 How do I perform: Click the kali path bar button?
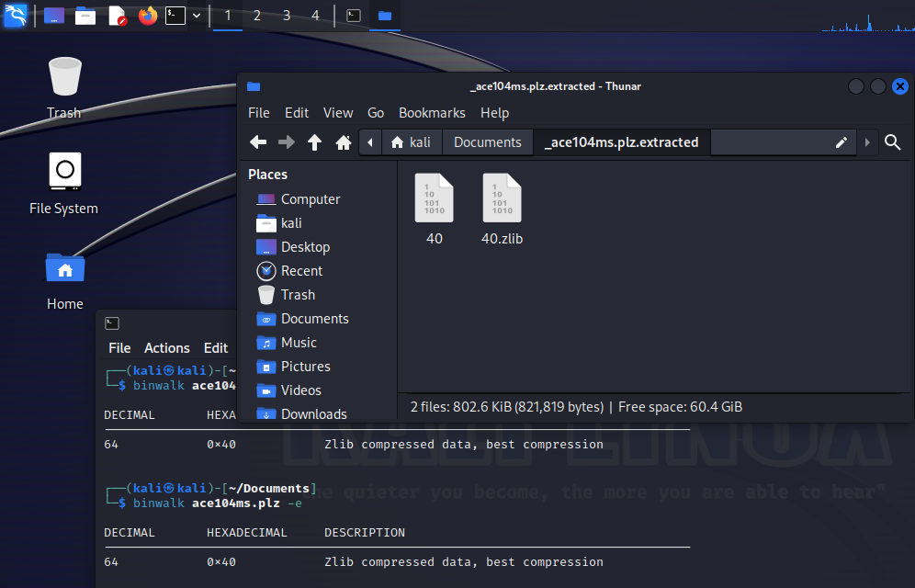tap(412, 142)
